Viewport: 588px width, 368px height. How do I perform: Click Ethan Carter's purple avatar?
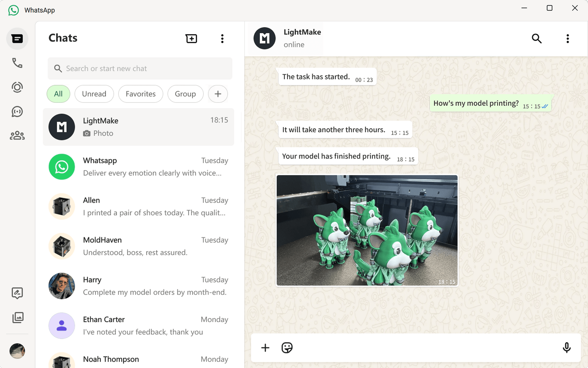click(62, 326)
